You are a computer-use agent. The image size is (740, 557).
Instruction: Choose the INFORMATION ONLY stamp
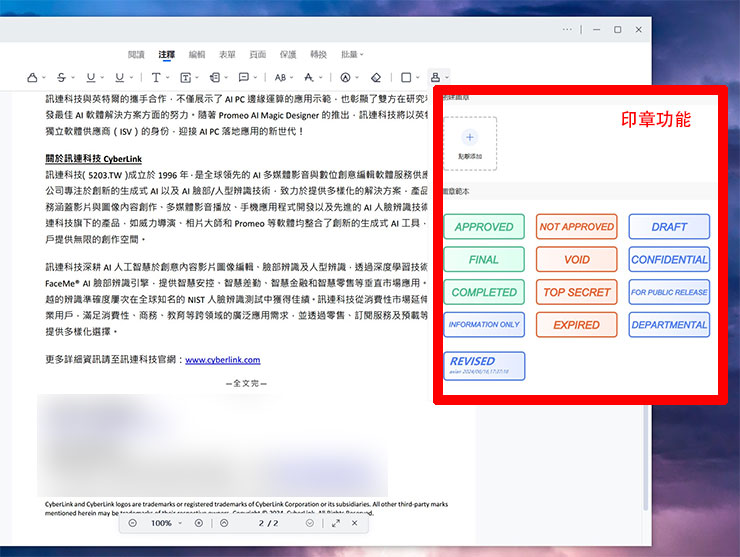coord(484,325)
